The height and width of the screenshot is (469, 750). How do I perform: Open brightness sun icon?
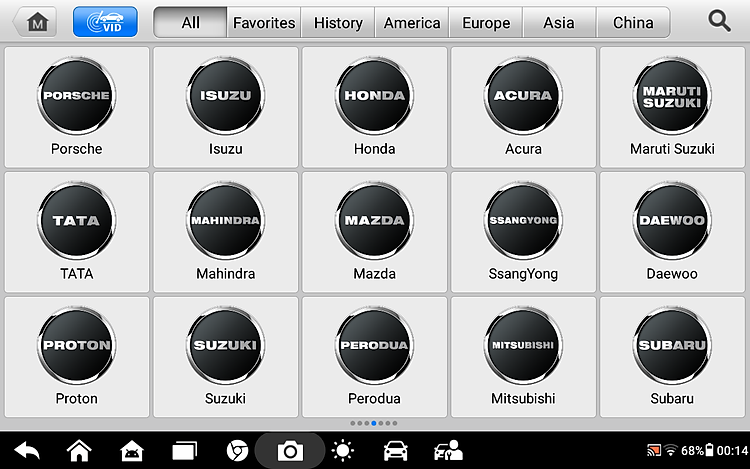tap(342, 450)
